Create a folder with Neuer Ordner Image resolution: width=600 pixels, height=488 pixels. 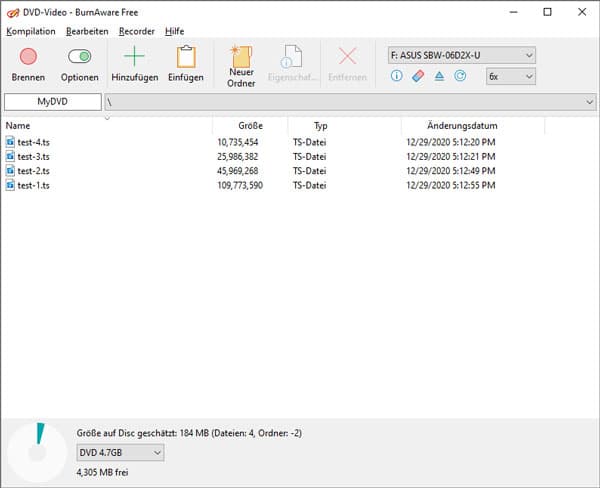point(241,66)
